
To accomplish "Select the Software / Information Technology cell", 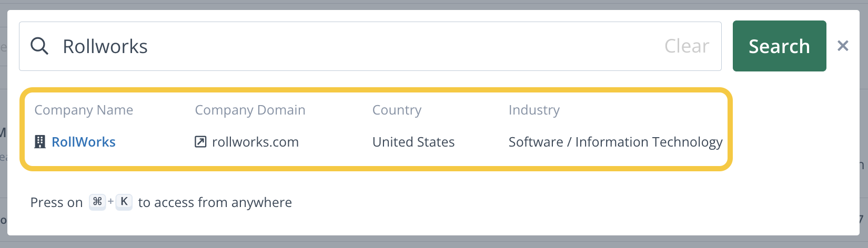I will click(x=615, y=142).
